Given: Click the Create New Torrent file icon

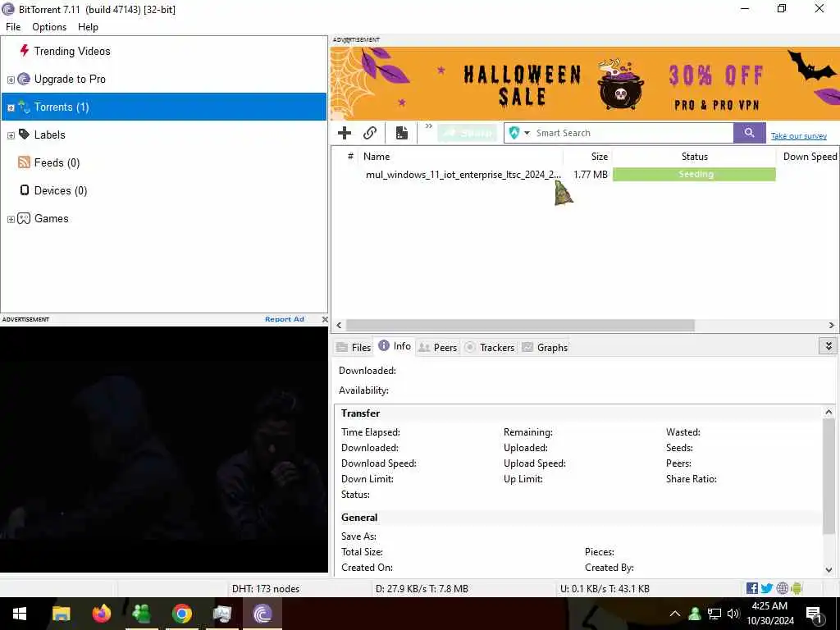Looking at the screenshot, I should click(402, 133).
